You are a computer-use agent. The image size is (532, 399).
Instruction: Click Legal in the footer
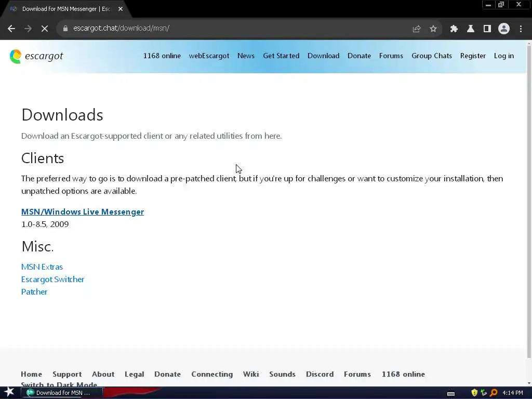135,374
